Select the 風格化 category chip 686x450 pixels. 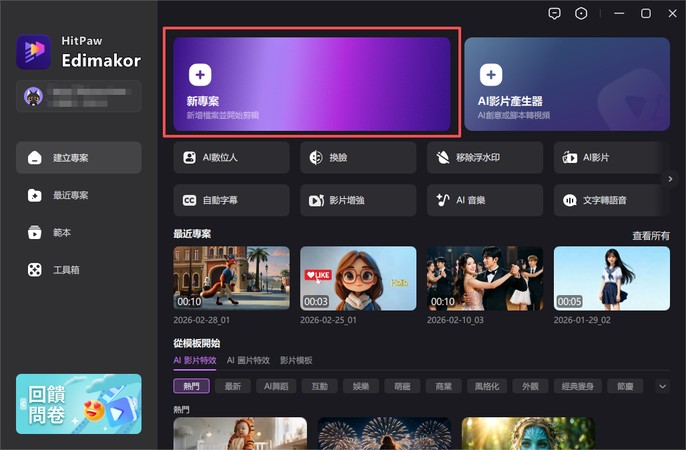pos(487,386)
